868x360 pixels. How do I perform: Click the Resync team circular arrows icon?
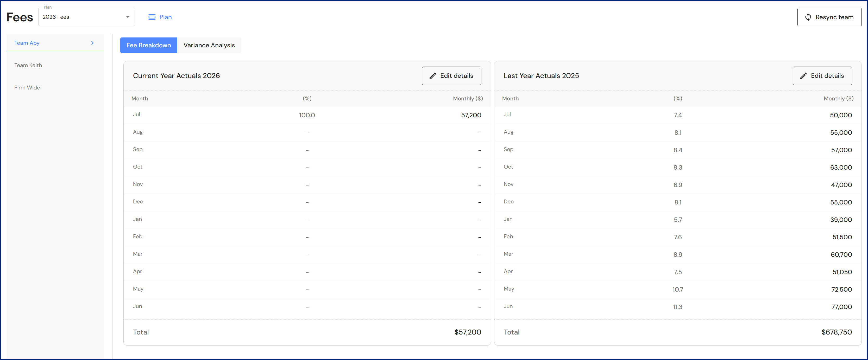pos(808,17)
